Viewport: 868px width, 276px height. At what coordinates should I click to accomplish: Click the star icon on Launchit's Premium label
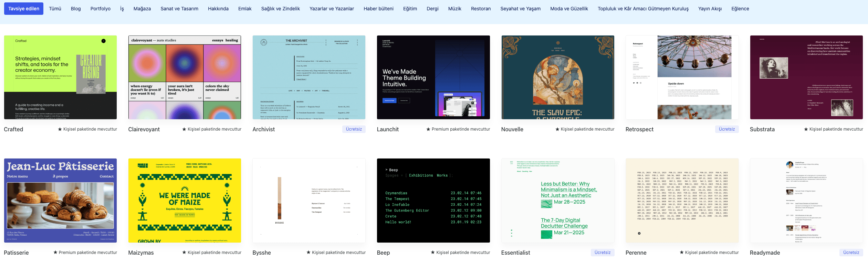[428, 129]
